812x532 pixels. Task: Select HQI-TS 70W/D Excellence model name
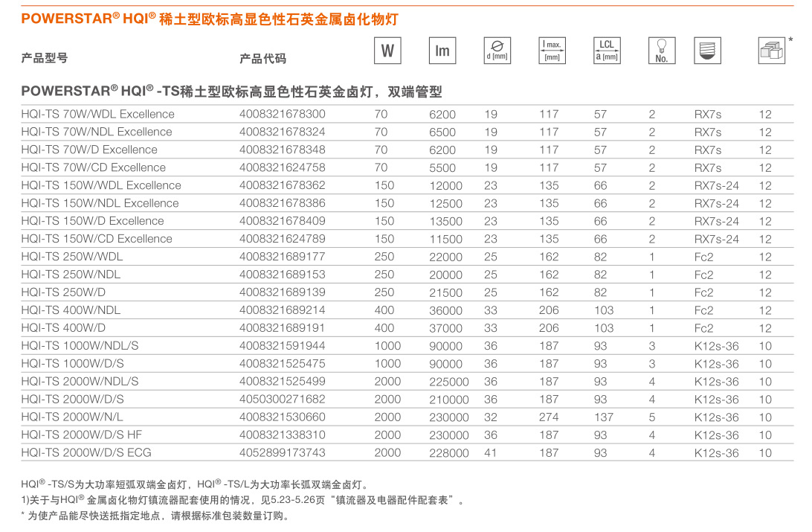(x=89, y=150)
